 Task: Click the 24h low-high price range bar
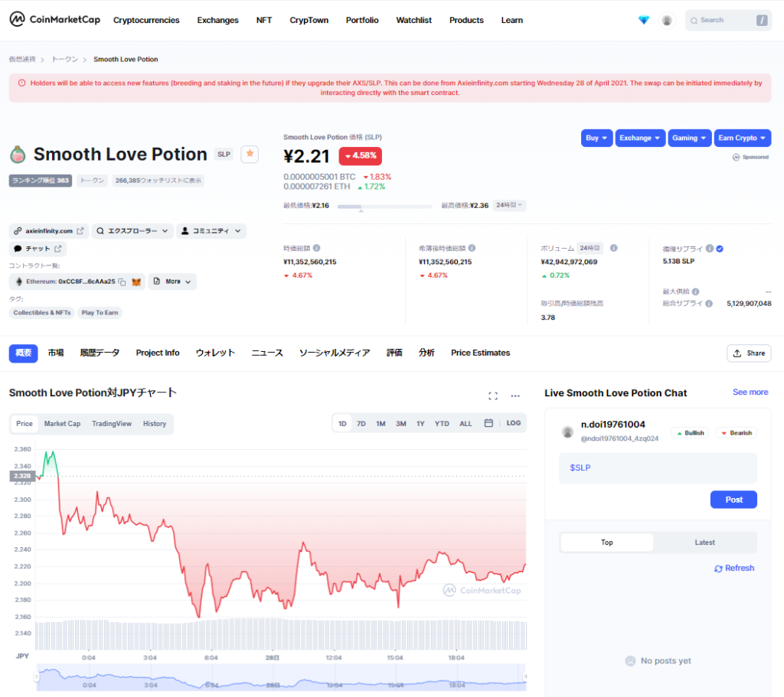point(384,206)
